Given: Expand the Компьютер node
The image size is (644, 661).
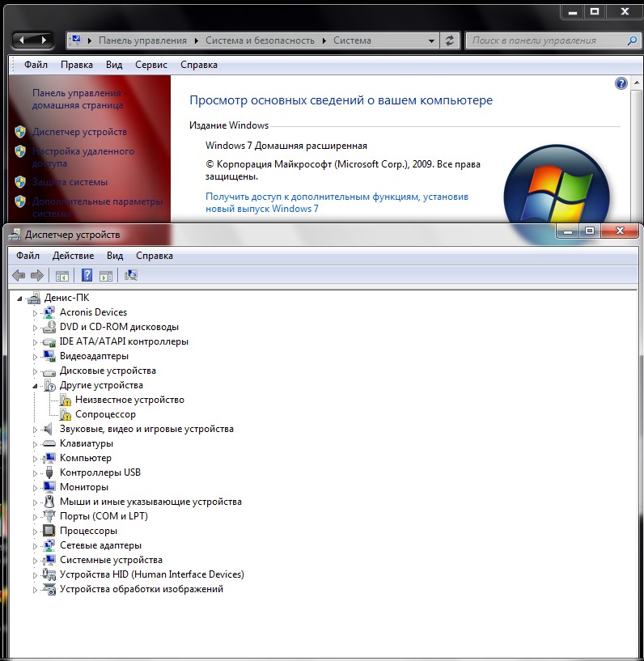Looking at the screenshot, I should pyautogui.click(x=36, y=459).
